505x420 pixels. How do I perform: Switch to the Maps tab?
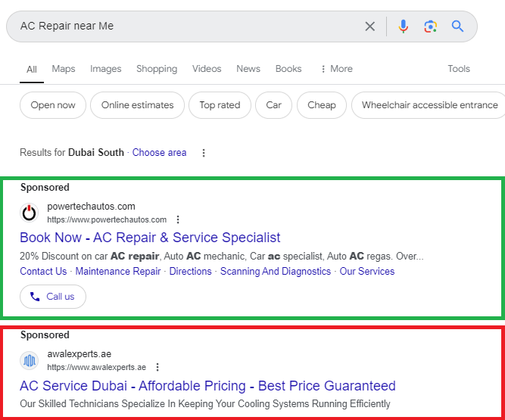(x=64, y=69)
